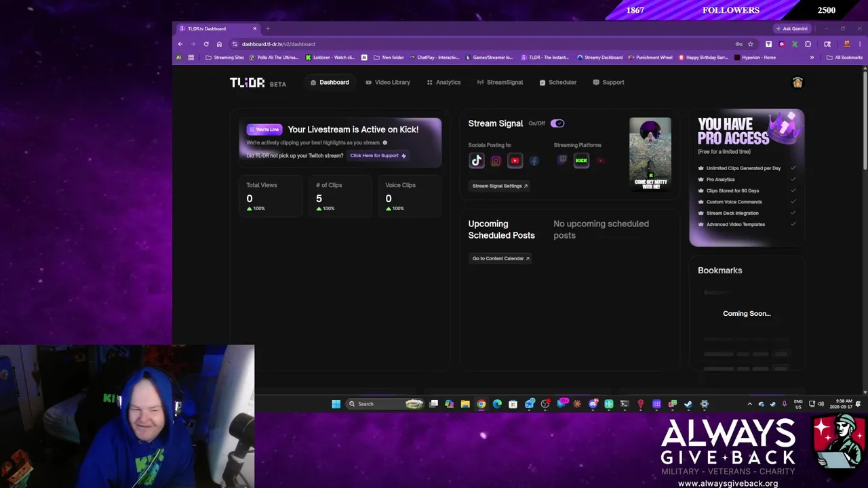This screenshot has height=488, width=868.
Task: Toggle Kick under Streaming Platforms
Action: tap(581, 161)
